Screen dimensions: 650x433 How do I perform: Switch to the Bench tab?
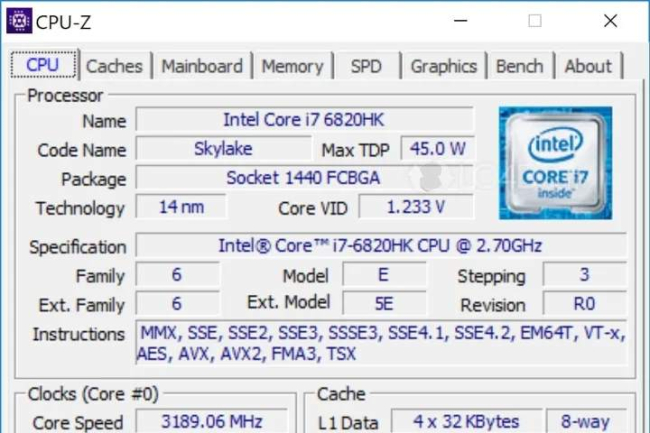coord(520,66)
